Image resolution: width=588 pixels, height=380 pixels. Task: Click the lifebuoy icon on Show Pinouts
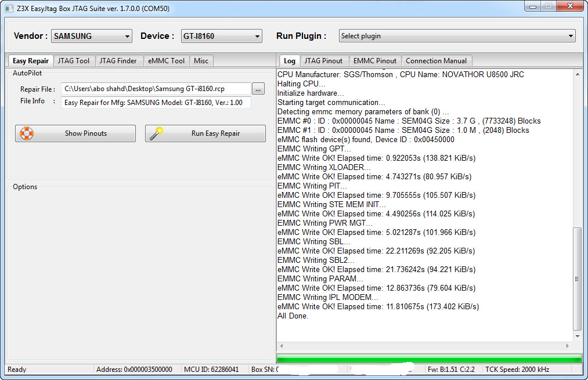click(x=27, y=133)
